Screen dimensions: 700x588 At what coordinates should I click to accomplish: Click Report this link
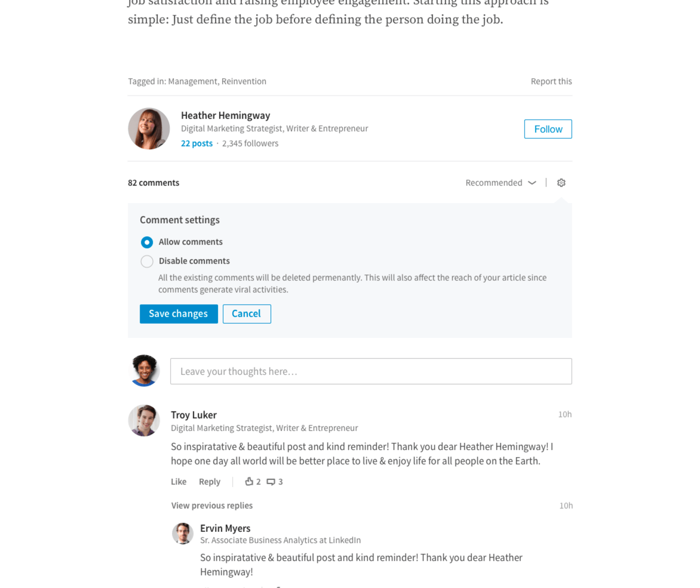(x=551, y=81)
